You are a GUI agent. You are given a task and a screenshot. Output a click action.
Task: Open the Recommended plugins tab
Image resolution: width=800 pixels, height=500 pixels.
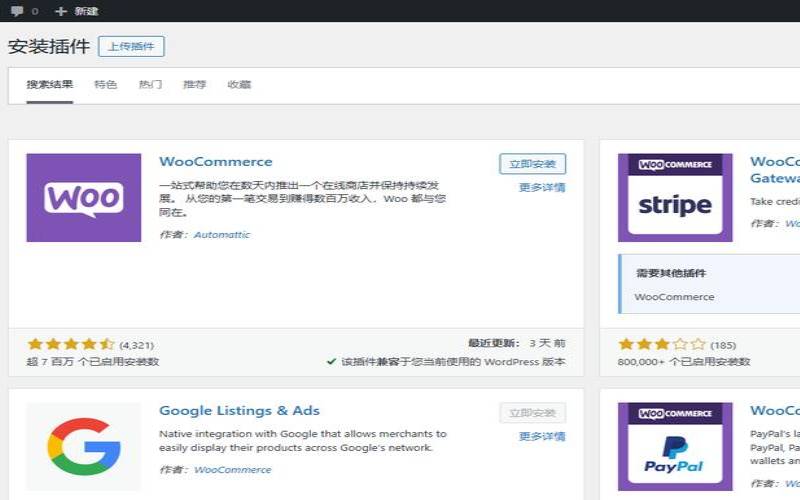(x=194, y=85)
